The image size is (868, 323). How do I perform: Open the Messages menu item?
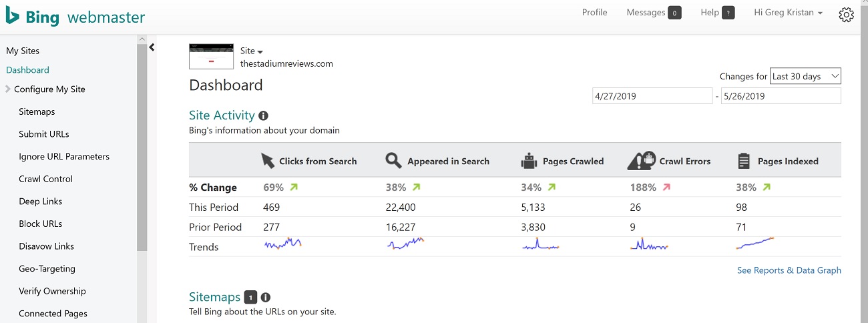pos(654,12)
